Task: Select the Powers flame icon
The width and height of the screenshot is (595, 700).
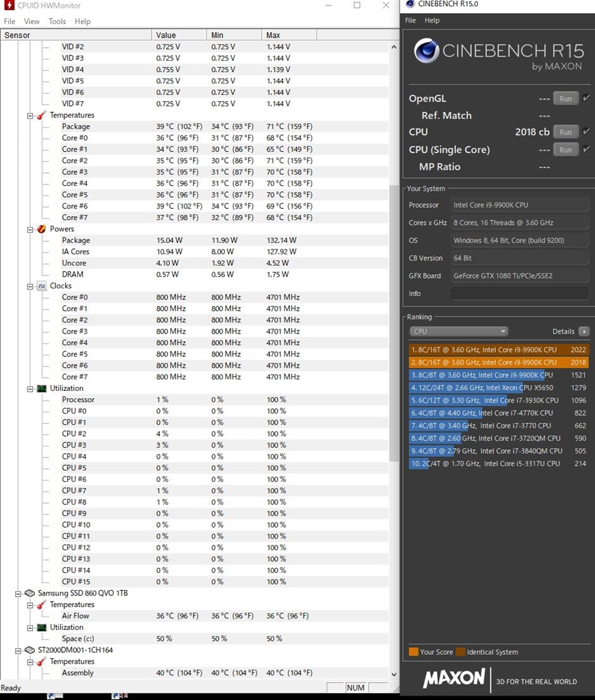Action: pos(42,229)
